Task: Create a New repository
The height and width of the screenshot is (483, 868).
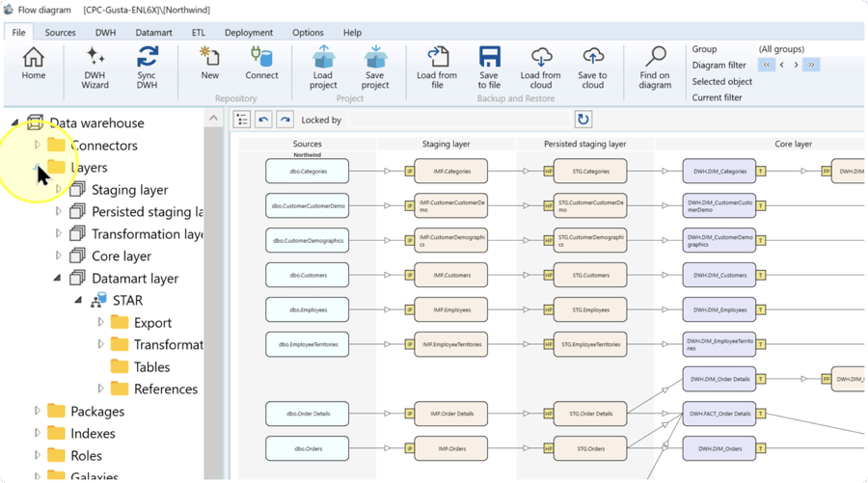Action: coord(210,64)
